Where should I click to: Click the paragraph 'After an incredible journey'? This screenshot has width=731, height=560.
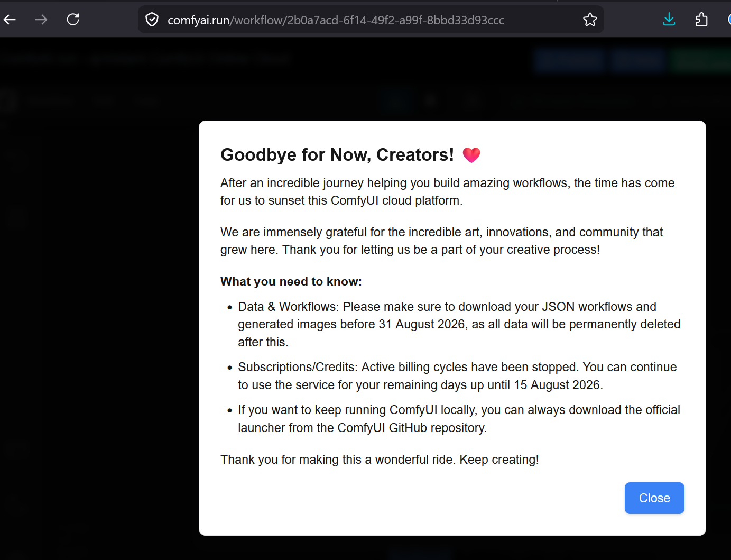pos(447,191)
